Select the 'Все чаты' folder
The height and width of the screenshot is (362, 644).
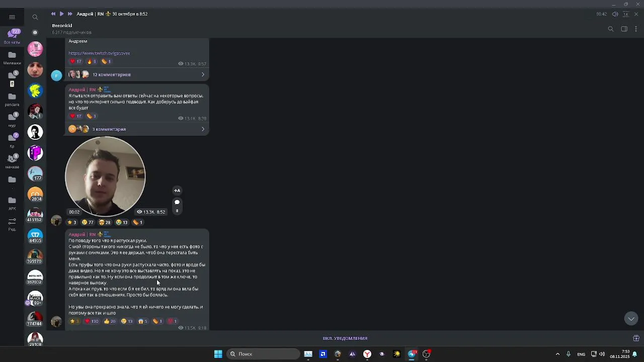(x=12, y=37)
